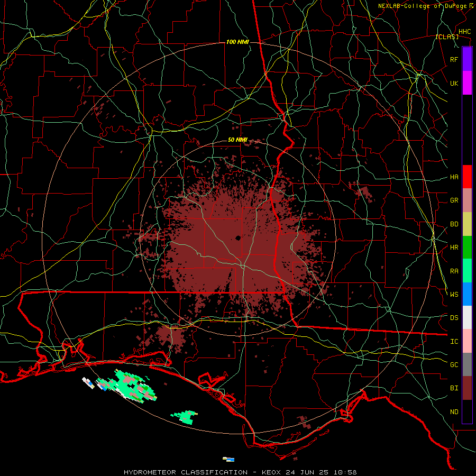Click the BI brown legend swatch
Viewport: 476px width, 476px height.
(x=467, y=388)
